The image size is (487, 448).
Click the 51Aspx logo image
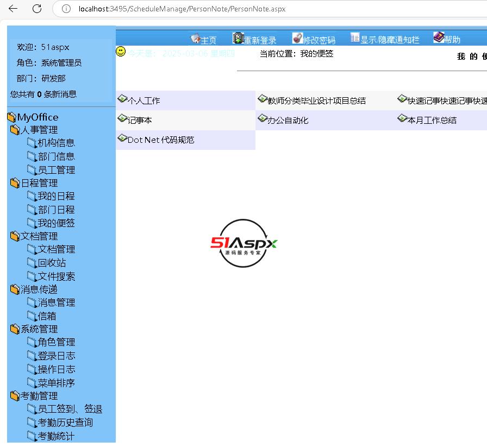[244, 243]
